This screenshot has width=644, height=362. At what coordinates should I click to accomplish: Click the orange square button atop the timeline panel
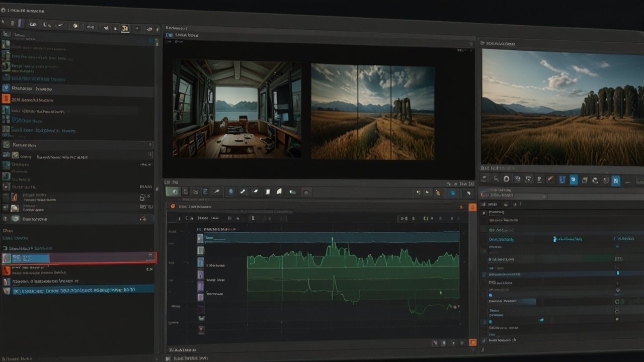pos(472,207)
